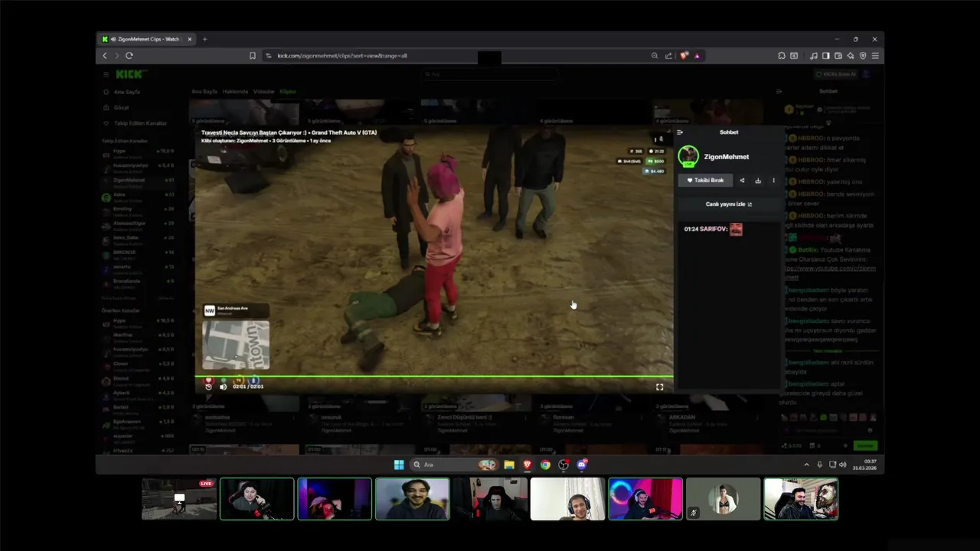This screenshot has height=551, width=980.
Task: Select the muted participant tile with mic-off icon
Action: click(x=723, y=499)
